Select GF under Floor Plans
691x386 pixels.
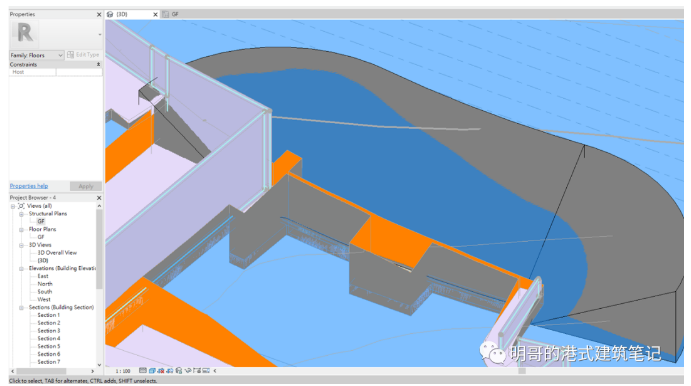pos(41,237)
